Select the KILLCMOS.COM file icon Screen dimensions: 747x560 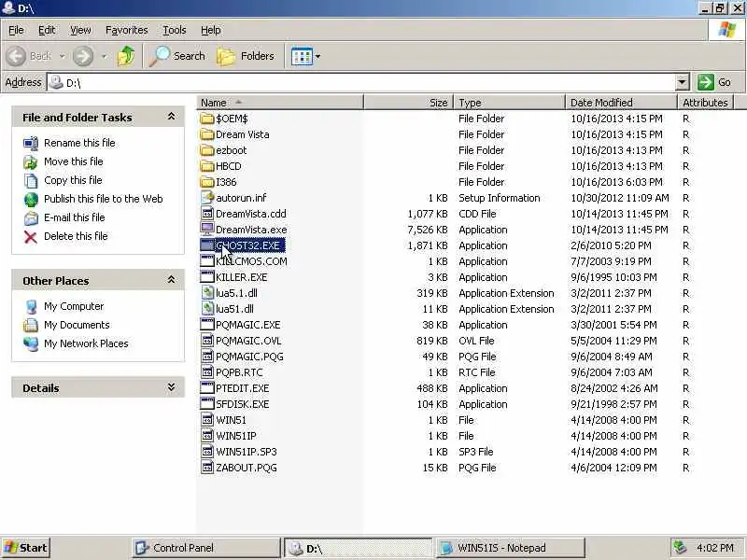click(x=207, y=261)
